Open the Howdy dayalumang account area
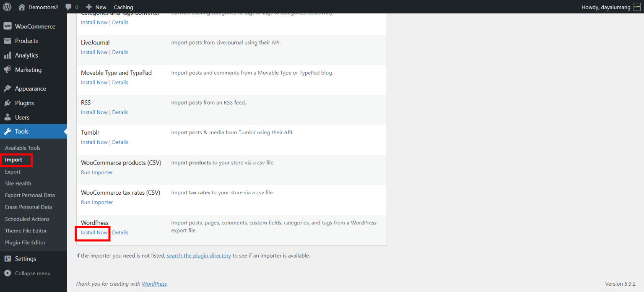644x292 pixels. point(606,7)
